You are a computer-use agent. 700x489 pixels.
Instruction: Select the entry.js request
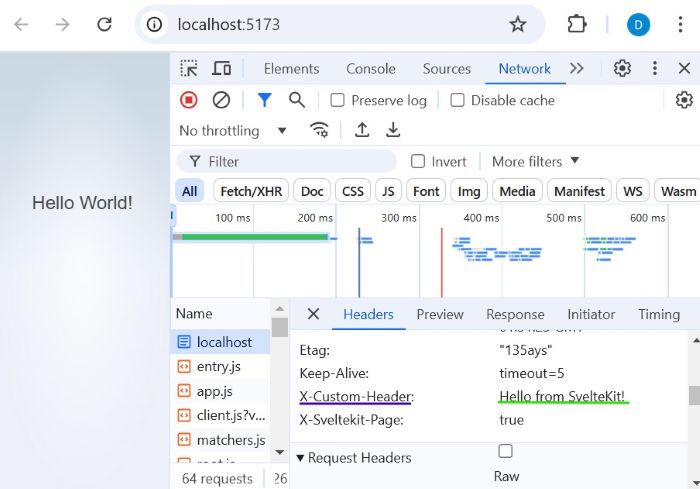point(218,366)
